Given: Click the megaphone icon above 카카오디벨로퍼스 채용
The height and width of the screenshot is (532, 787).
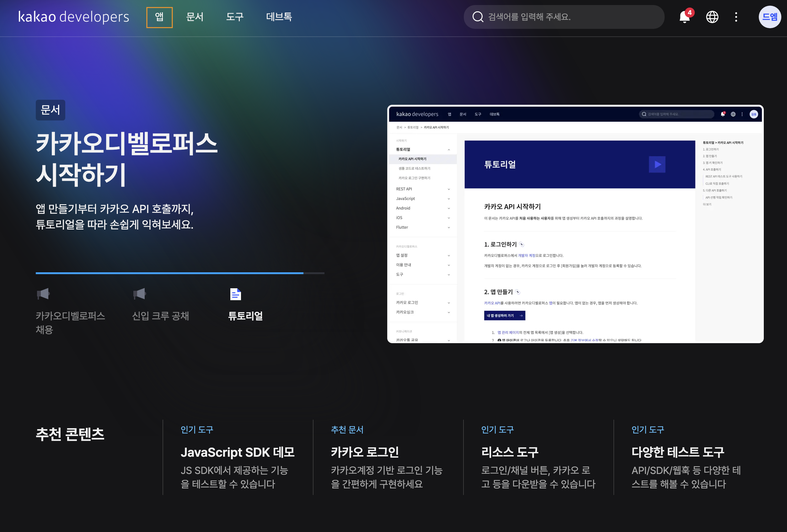Looking at the screenshot, I should [x=43, y=294].
